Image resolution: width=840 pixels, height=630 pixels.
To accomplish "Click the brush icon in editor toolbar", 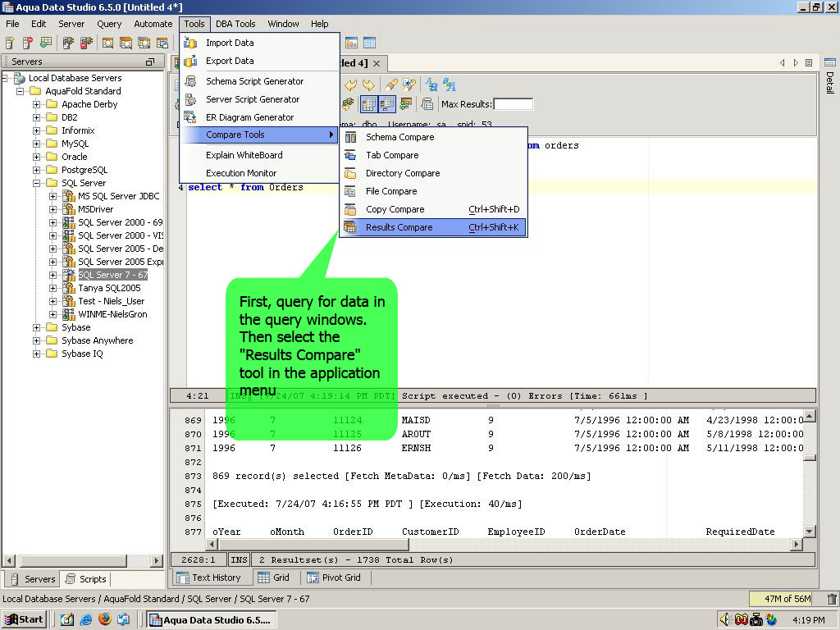I will [390, 85].
